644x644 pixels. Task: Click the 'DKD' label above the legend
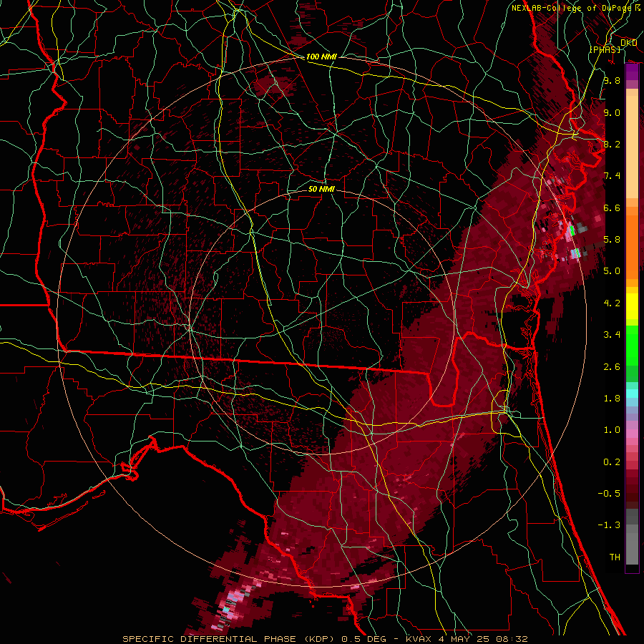[629, 43]
